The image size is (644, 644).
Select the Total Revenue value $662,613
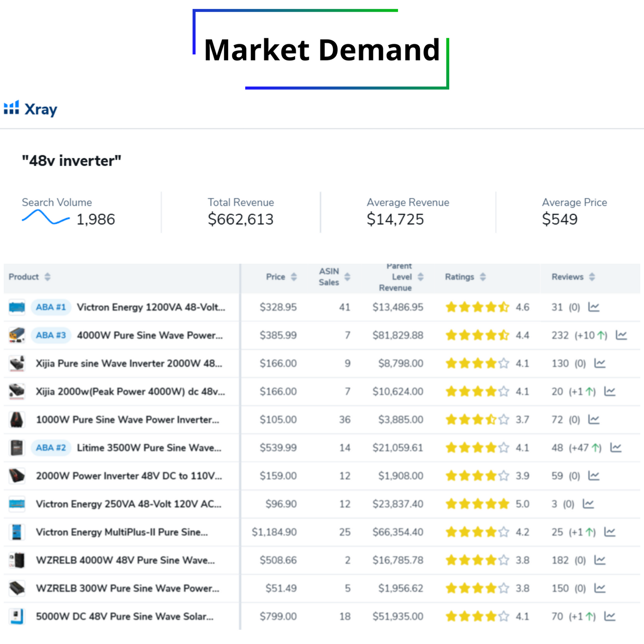click(241, 219)
